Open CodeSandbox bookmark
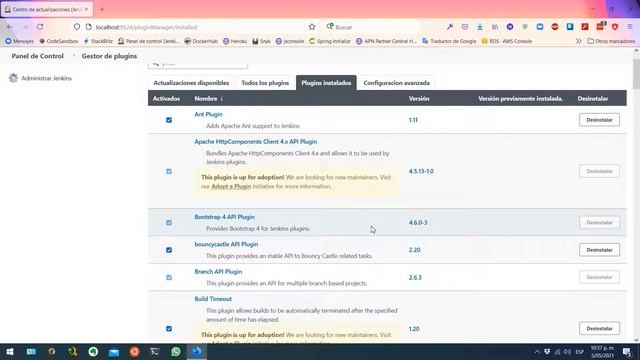640x360 pixels. pos(58,41)
